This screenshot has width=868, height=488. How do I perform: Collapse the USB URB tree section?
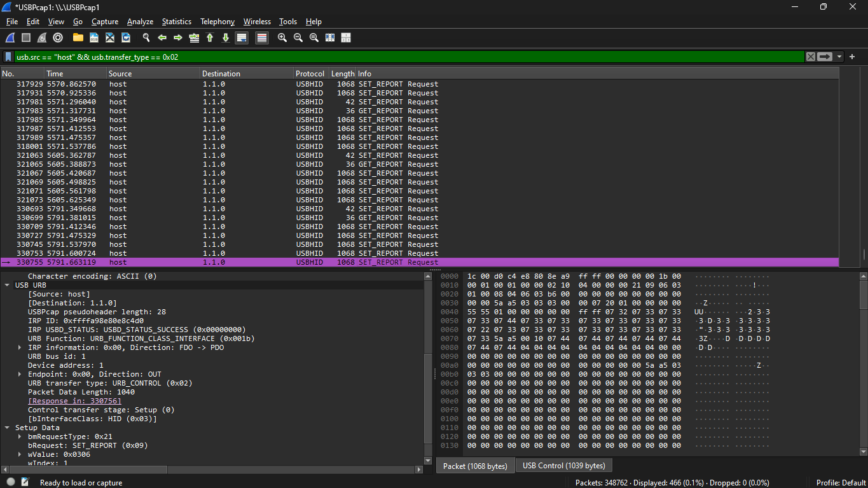(x=7, y=285)
